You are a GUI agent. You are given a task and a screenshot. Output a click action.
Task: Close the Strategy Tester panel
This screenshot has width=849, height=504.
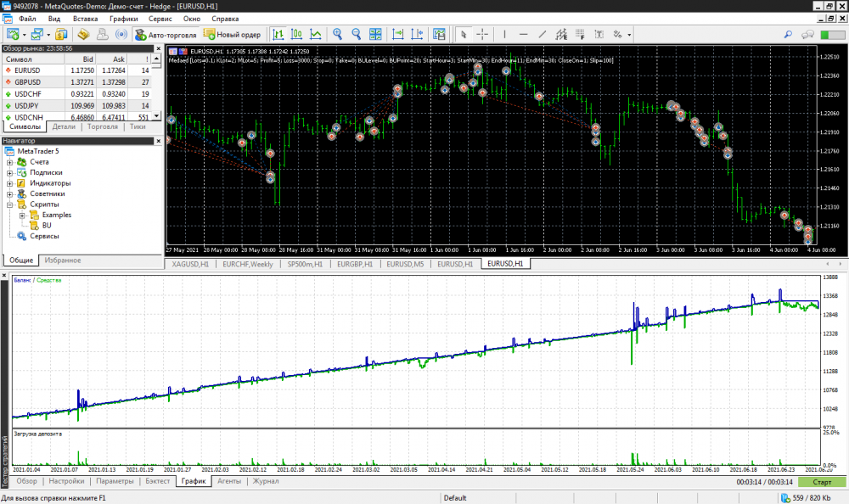point(4,276)
